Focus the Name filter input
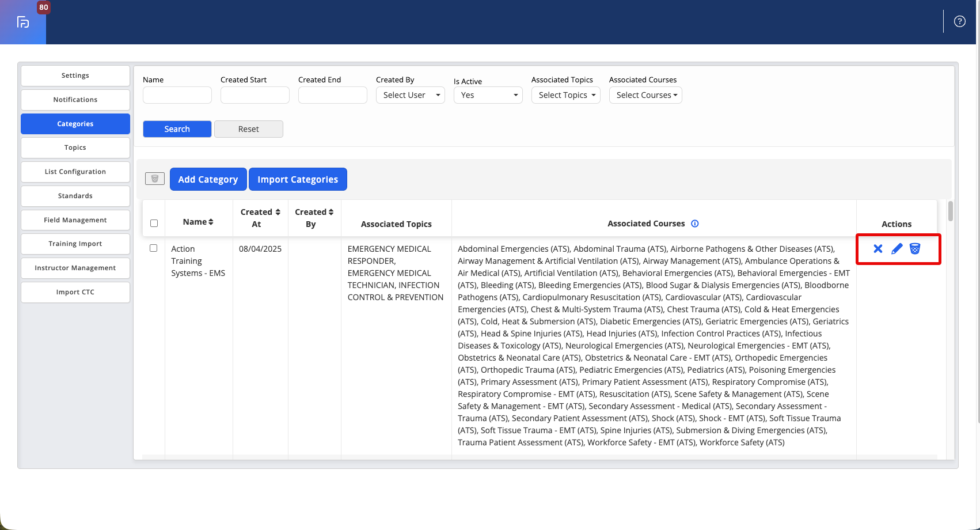Image resolution: width=980 pixels, height=530 pixels. [x=177, y=95]
